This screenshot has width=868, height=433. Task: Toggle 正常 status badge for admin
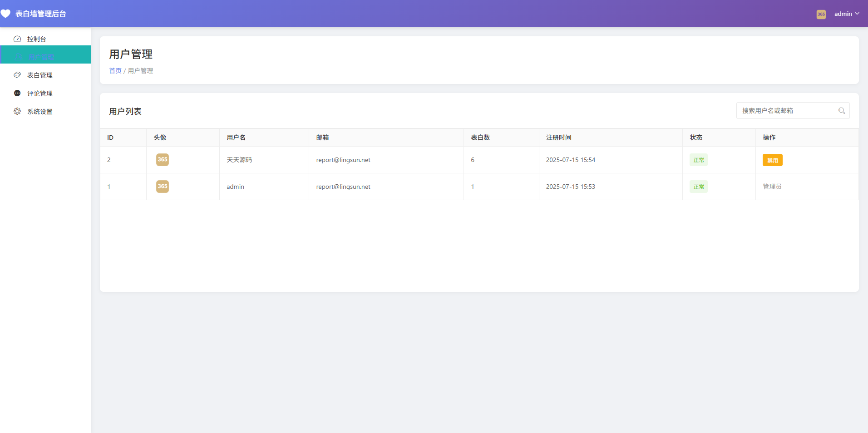(x=698, y=187)
